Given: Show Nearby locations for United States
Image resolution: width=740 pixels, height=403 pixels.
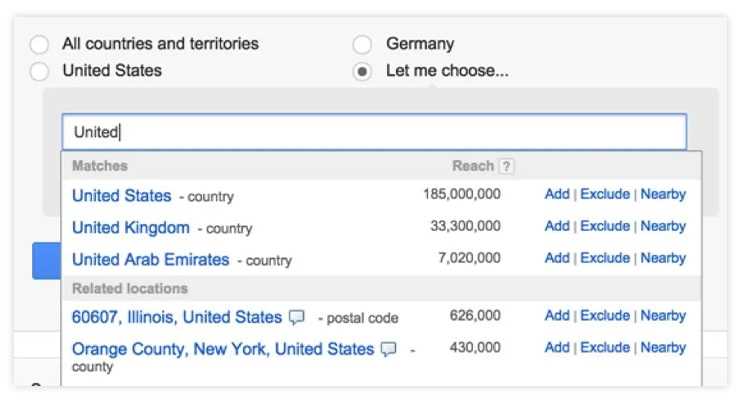Looking at the screenshot, I should pyautogui.click(x=663, y=194).
